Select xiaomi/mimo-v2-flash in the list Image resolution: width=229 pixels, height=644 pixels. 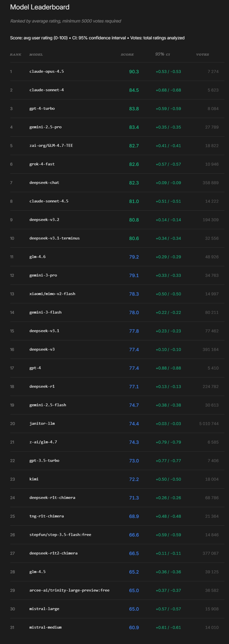(52, 294)
